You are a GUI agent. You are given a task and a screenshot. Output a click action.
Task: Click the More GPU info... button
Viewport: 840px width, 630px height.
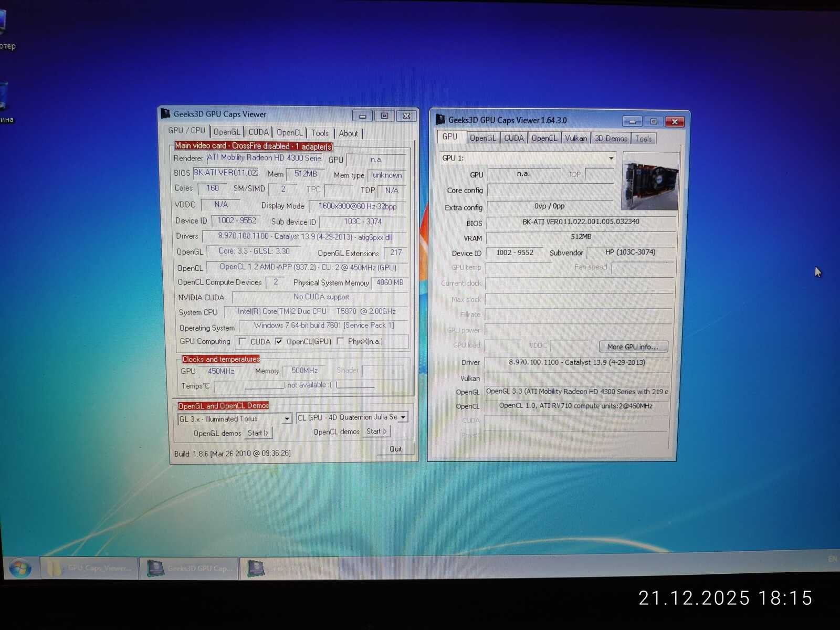tap(633, 347)
